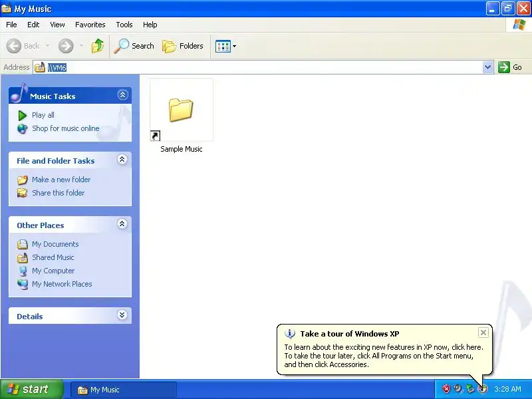Click the folder icon in Address bar
The height and width of the screenshot is (399, 532).
click(40, 67)
